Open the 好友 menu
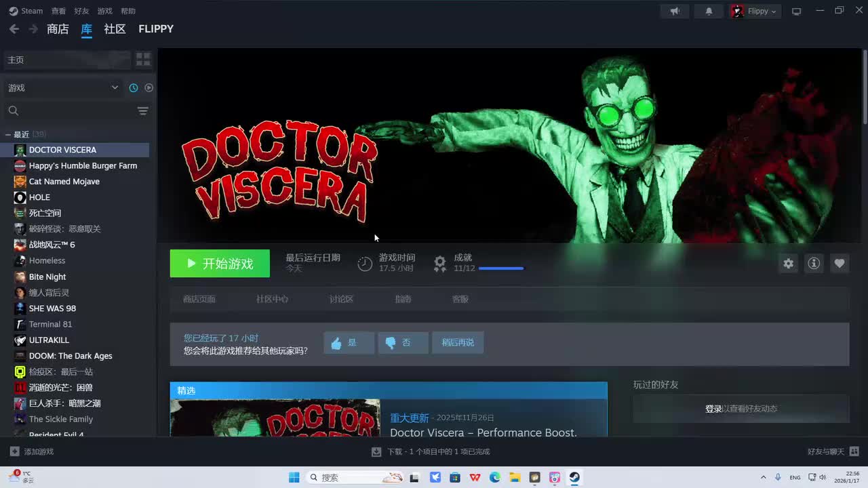This screenshot has width=868, height=488. (81, 11)
